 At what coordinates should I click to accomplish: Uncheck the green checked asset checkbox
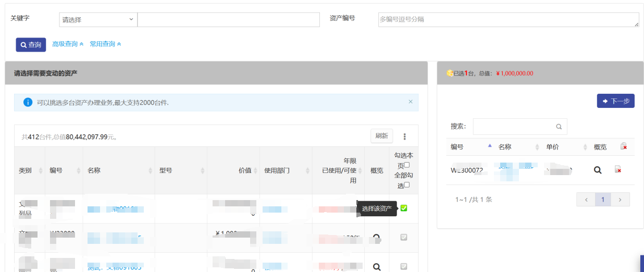coord(404,208)
